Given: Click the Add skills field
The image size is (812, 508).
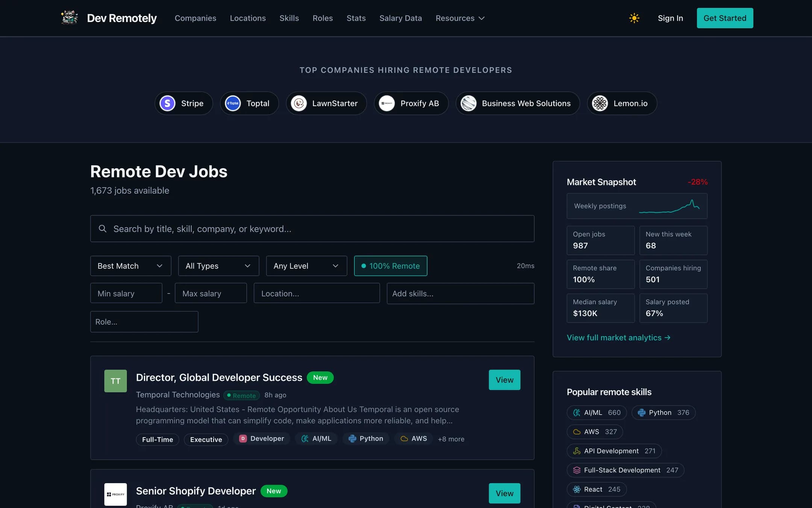Looking at the screenshot, I should click(x=460, y=293).
